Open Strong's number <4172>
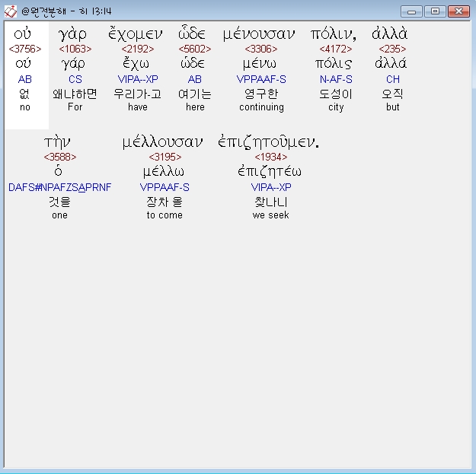The width and height of the screenshot is (476, 474). 336,49
